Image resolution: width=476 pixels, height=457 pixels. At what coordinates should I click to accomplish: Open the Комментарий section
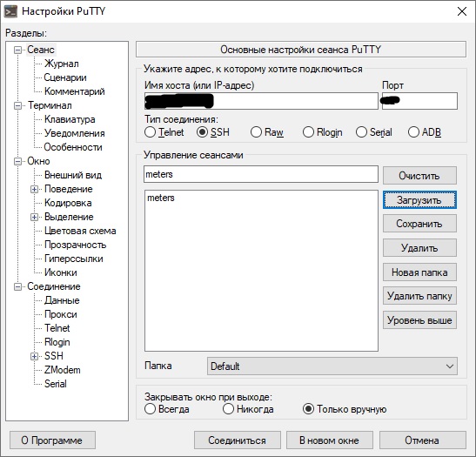pyautogui.click(x=74, y=91)
